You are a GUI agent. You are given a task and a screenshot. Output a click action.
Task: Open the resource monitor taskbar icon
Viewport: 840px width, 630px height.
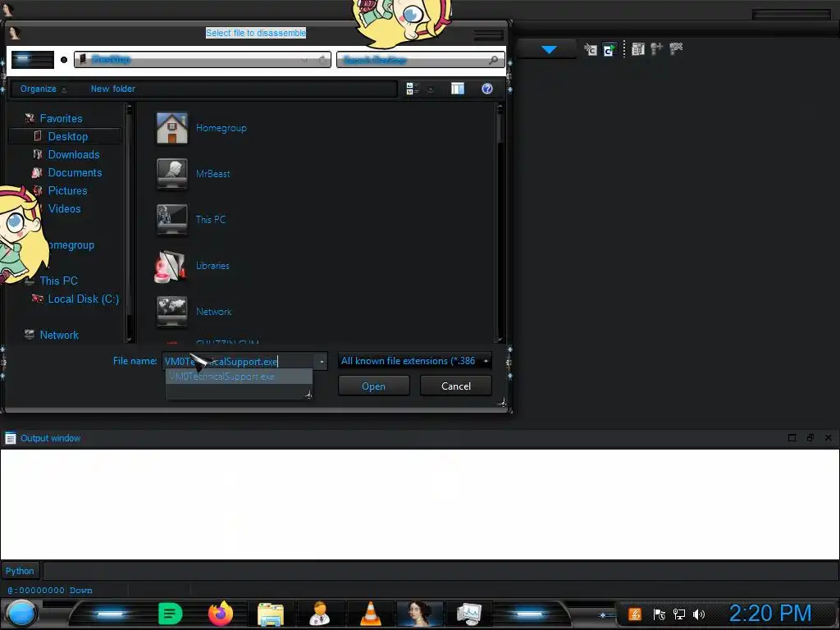[469, 614]
